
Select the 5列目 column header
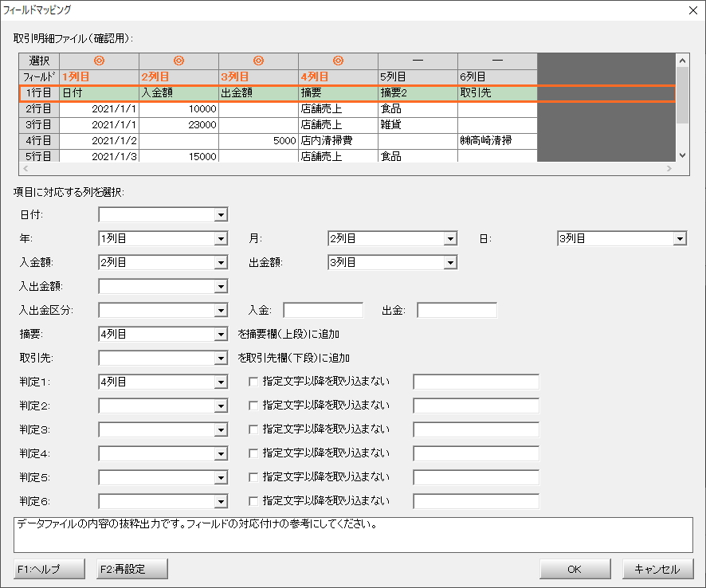[x=418, y=76]
